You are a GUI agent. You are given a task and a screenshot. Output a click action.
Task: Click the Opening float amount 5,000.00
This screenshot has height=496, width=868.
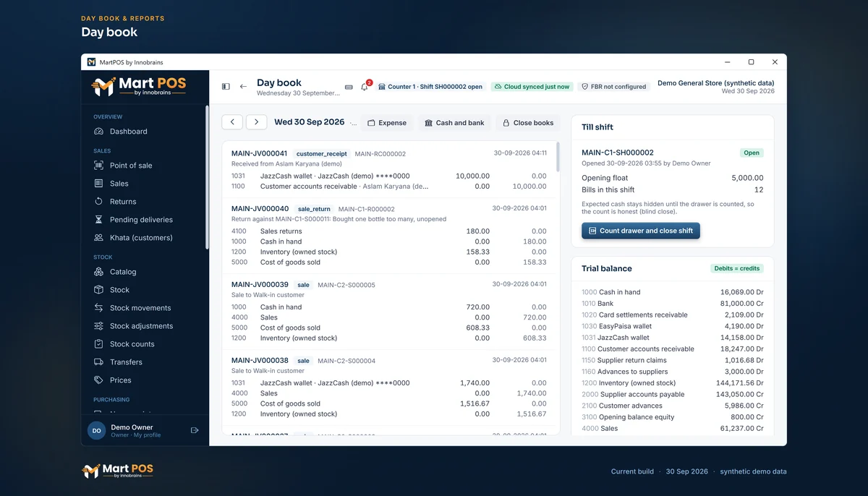[x=747, y=178]
